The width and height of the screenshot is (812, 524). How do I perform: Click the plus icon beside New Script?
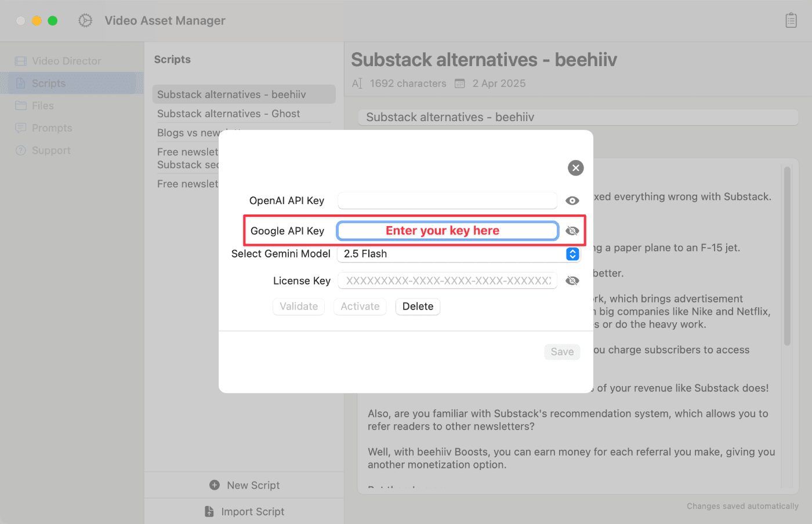click(215, 485)
